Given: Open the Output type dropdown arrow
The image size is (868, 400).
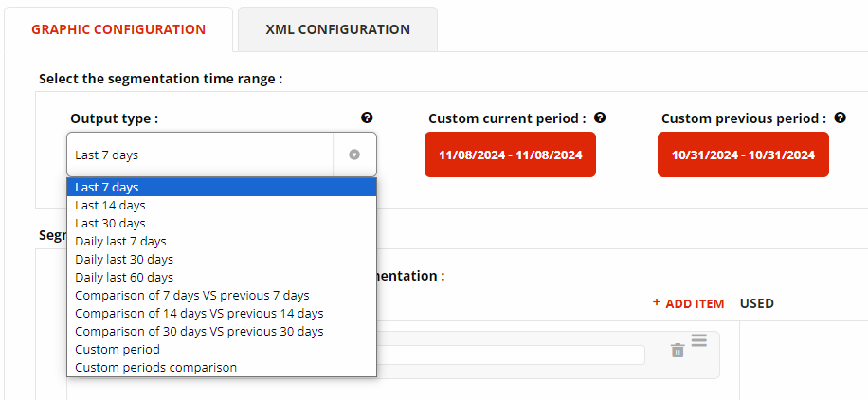Looking at the screenshot, I should pos(354,155).
